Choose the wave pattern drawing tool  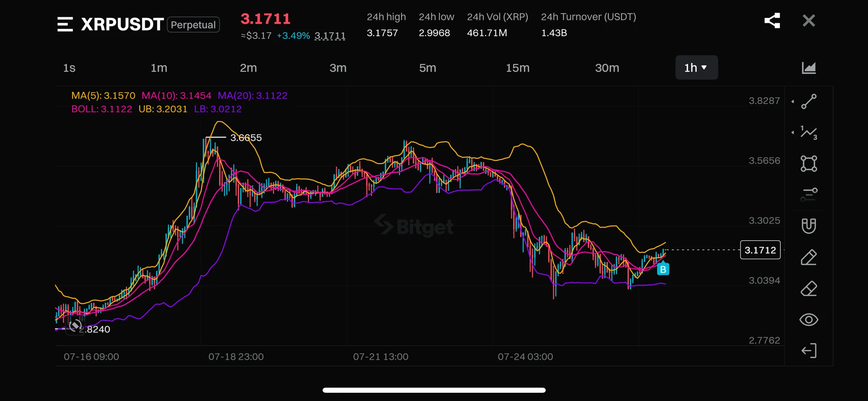point(809,133)
